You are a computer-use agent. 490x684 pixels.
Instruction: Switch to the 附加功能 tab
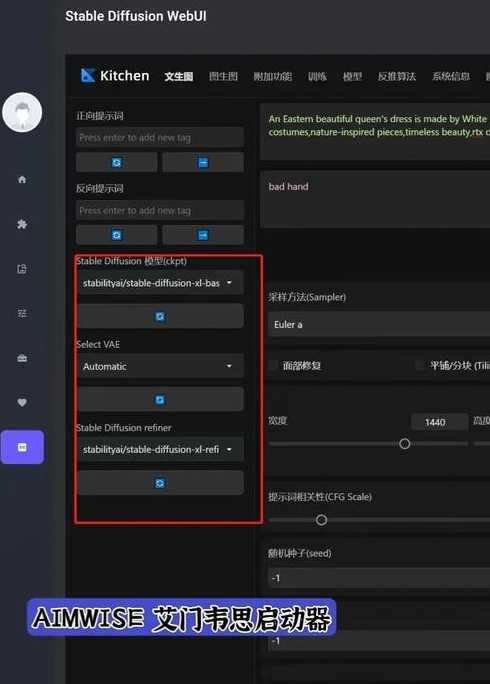pyautogui.click(x=273, y=76)
